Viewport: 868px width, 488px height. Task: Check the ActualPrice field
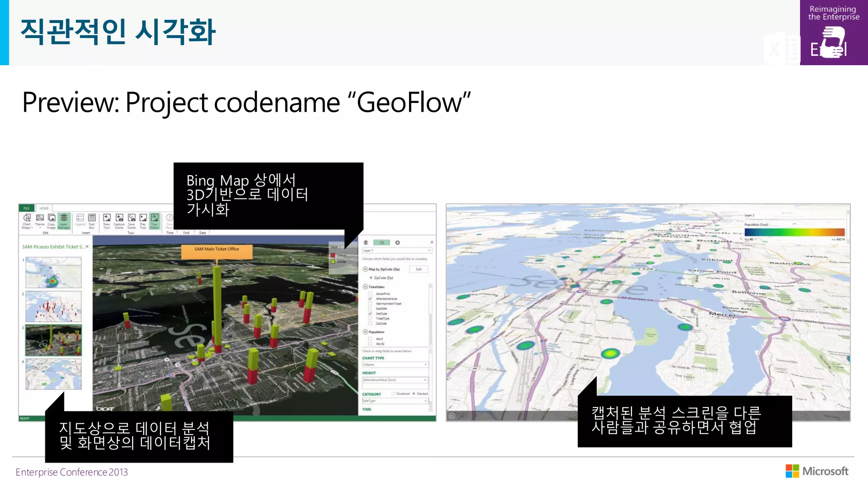(370, 294)
